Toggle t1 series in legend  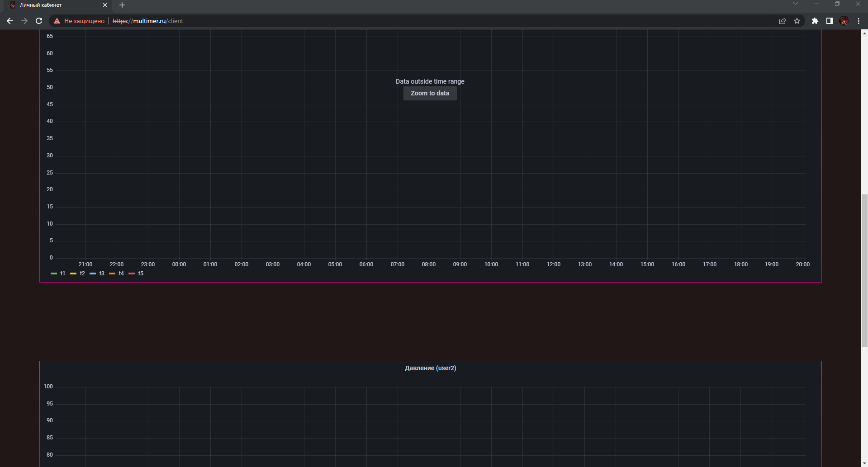[58, 274]
